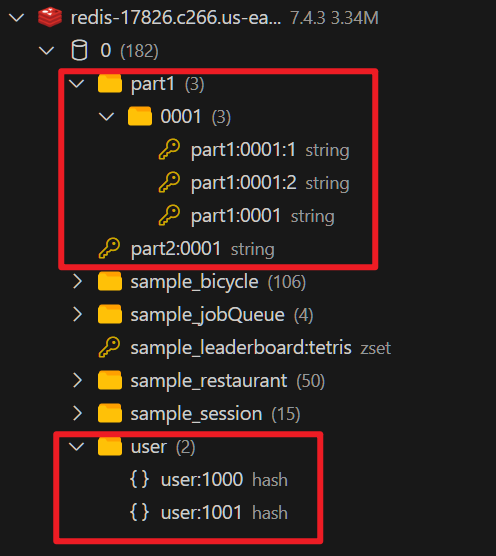Select the database 0 cylinder icon
496x556 pixels.
coord(79,50)
